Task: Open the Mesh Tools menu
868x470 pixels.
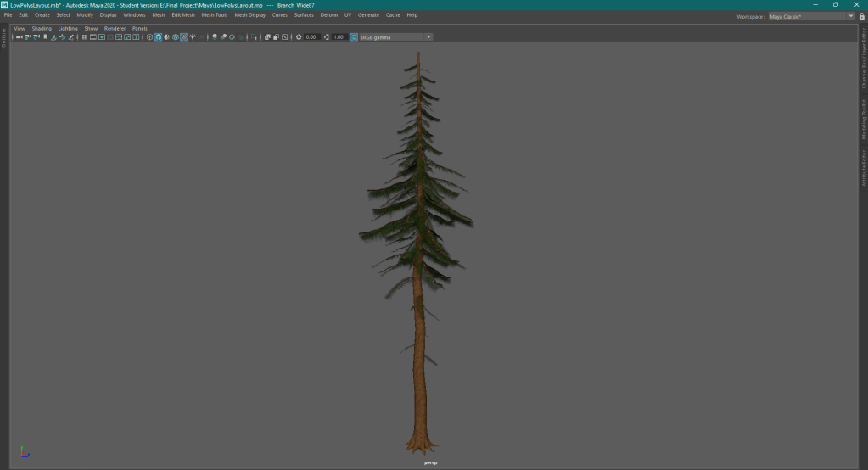Action: coord(214,15)
